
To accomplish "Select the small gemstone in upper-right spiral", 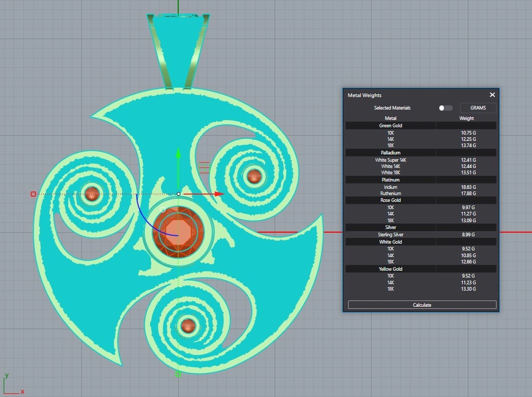I will point(254,176).
